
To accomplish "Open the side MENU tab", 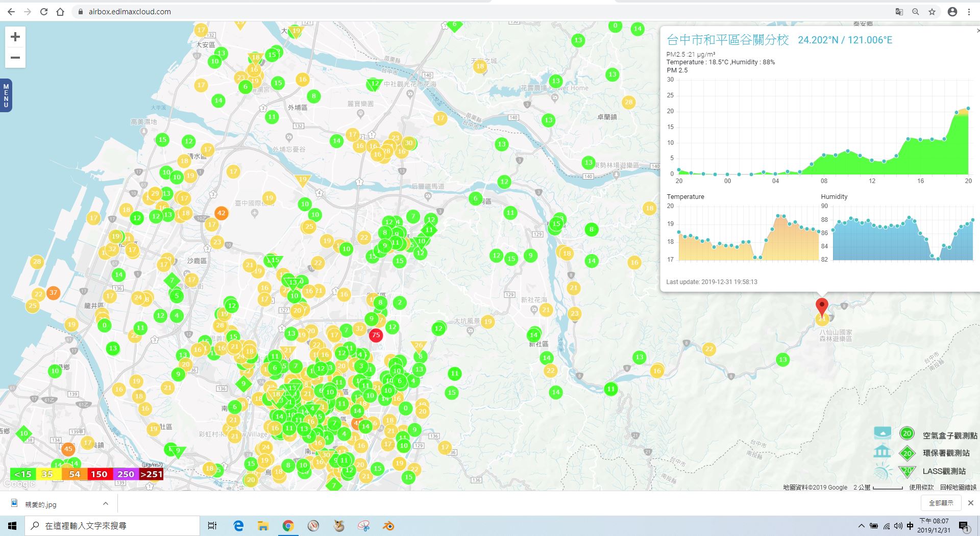I will 6,95.
